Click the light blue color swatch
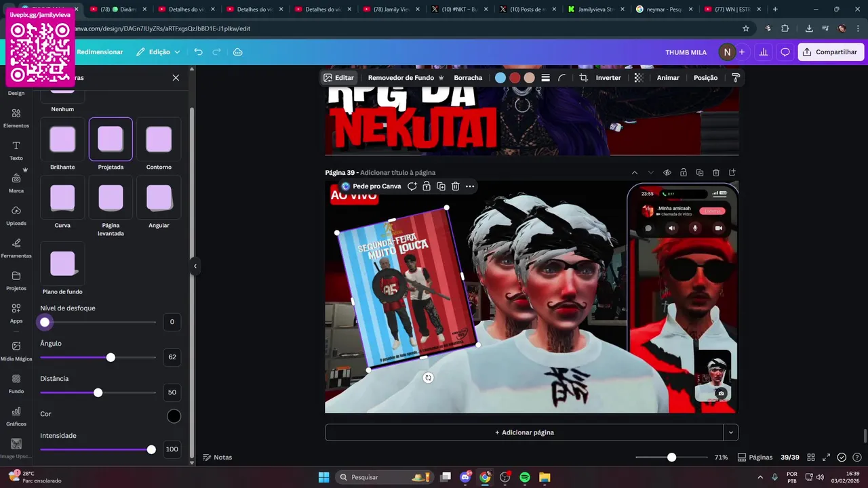 (500, 78)
